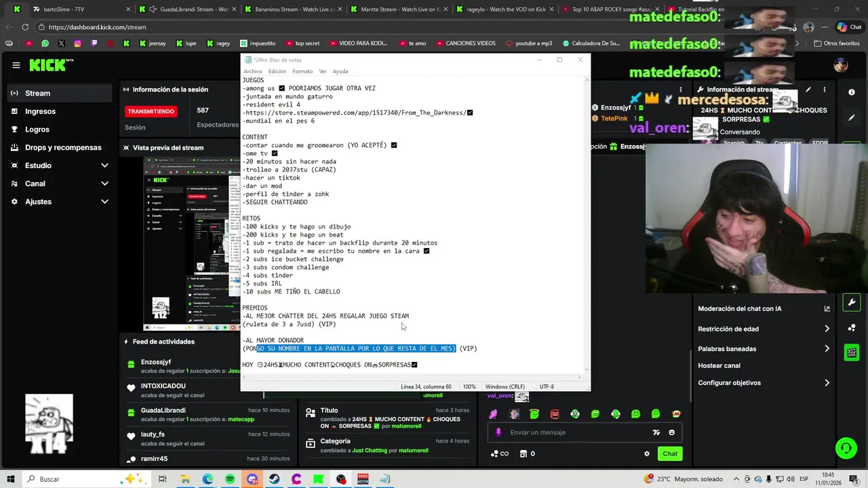Click the green clapperboard icon in right rail
This screenshot has width=868, height=488.
pyautogui.click(x=852, y=352)
